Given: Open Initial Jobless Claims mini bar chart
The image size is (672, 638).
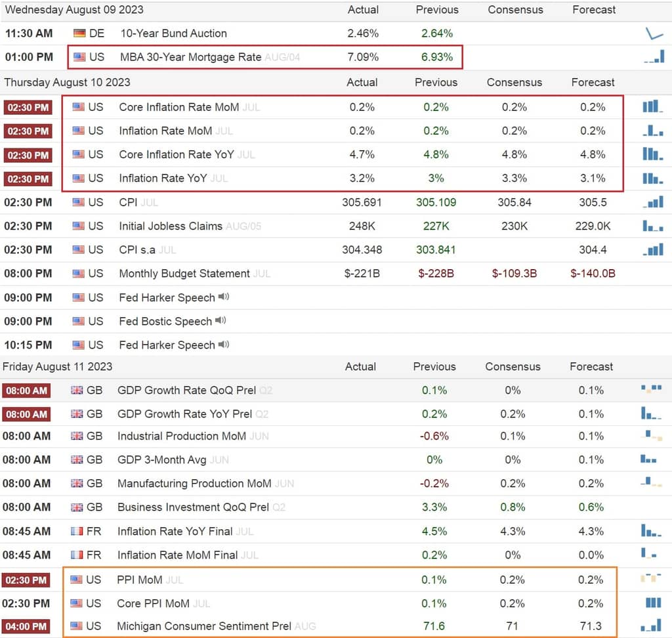Looking at the screenshot, I should pos(653,226).
